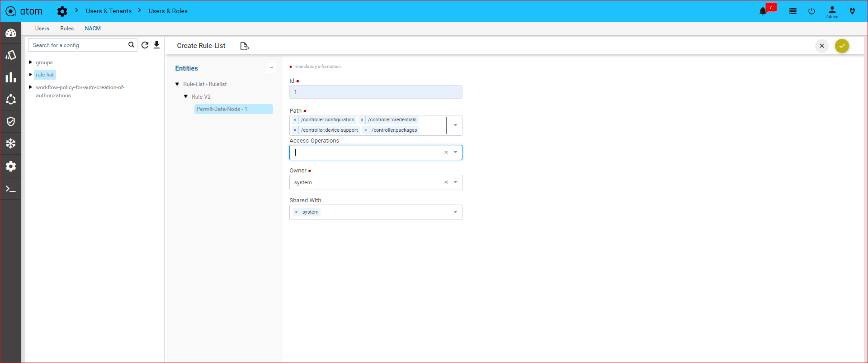Select the groups tree item label
This screenshot has height=363, width=868.
coord(44,62)
